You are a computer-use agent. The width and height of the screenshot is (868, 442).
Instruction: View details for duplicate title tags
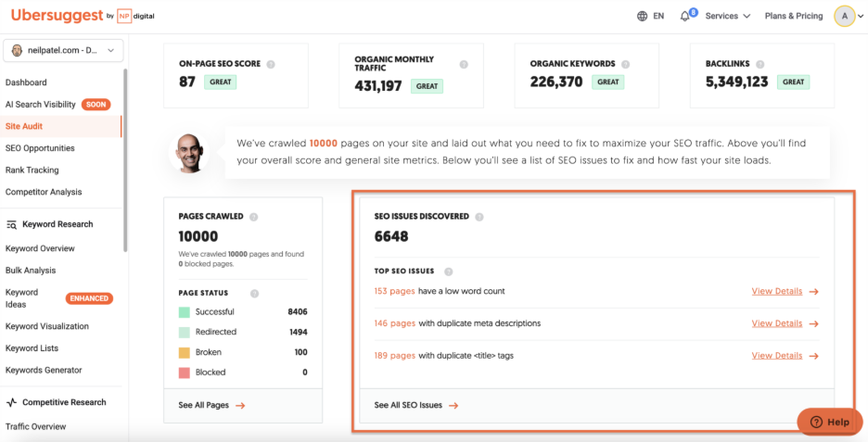pyautogui.click(x=777, y=355)
